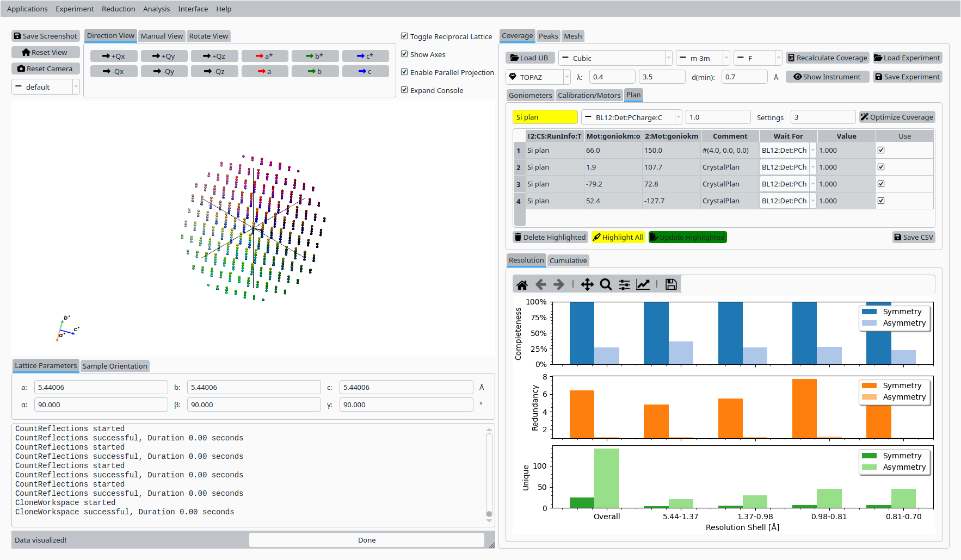Viewport: 961px width, 560px height.
Task: Uncheck Use box for plan row 1
Action: tap(881, 150)
